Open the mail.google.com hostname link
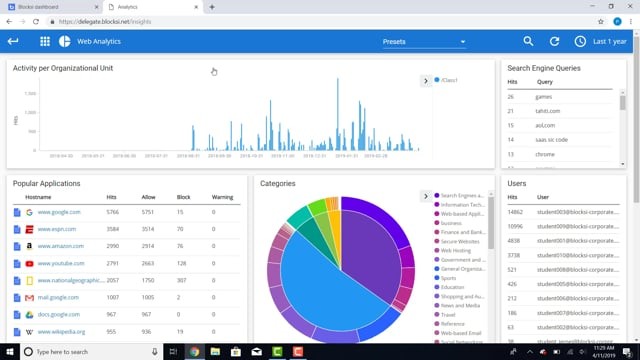640x360 pixels. [58, 298]
